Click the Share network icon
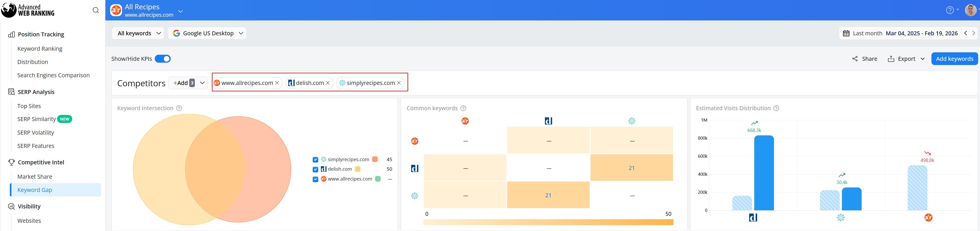The height and width of the screenshot is (231, 980). click(855, 59)
